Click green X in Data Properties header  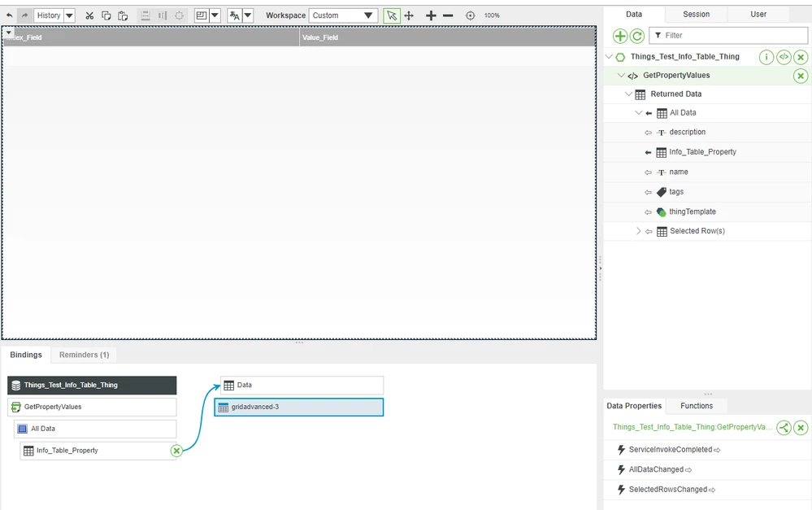pos(801,428)
